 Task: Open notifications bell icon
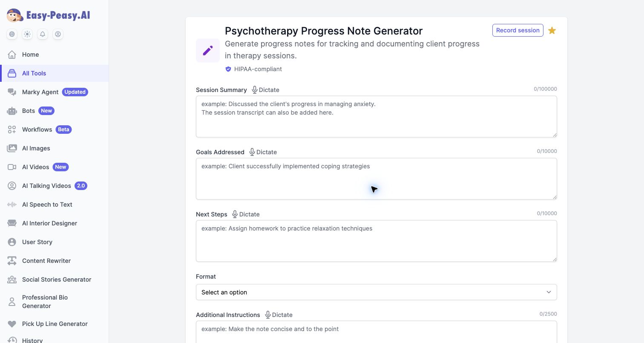[43, 34]
